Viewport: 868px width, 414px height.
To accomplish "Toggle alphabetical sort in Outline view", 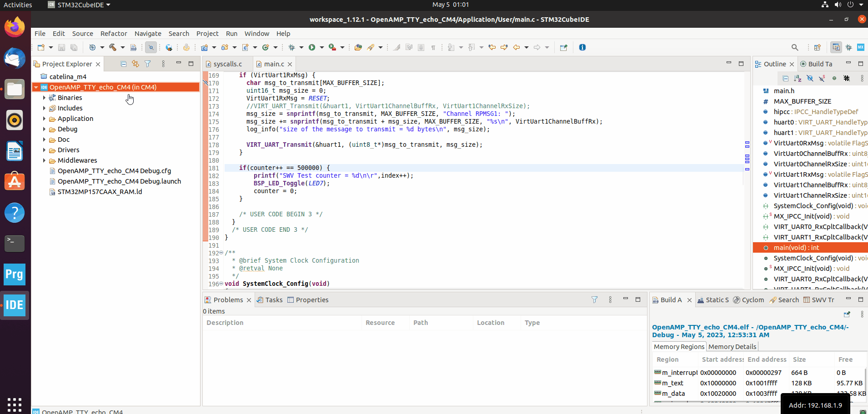I will (x=798, y=78).
